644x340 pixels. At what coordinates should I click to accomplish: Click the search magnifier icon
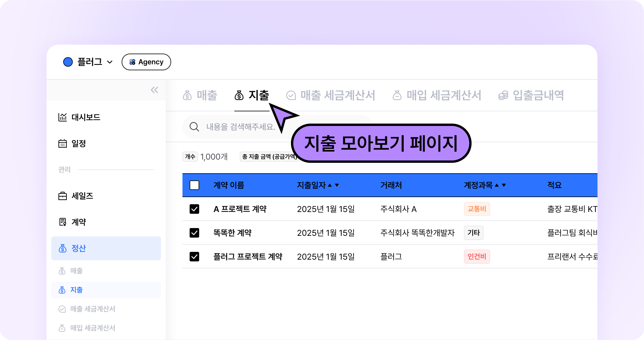click(x=194, y=127)
